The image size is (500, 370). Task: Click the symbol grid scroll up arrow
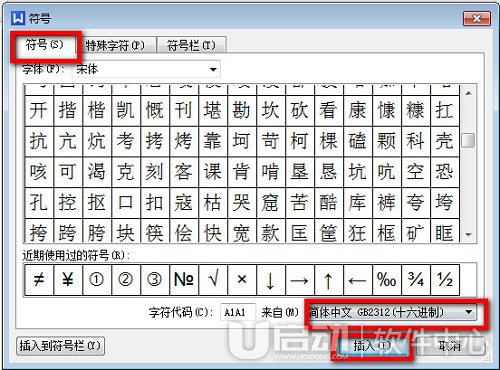(x=468, y=93)
